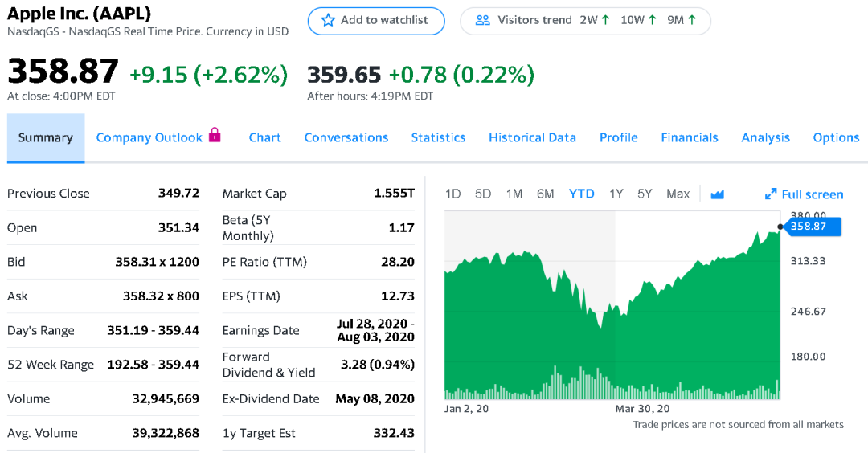Click the Earnings Date label
Screen dimensions: 868x453
tap(260, 330)
